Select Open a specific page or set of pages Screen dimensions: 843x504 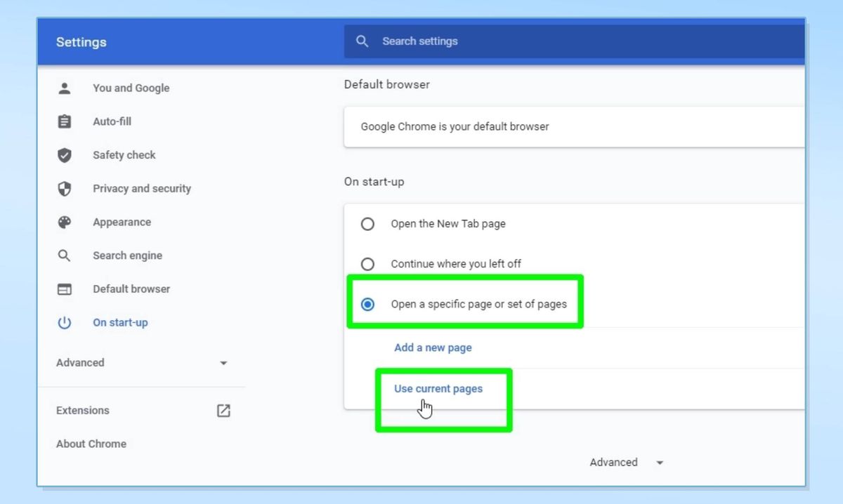(x=367, y=304)
